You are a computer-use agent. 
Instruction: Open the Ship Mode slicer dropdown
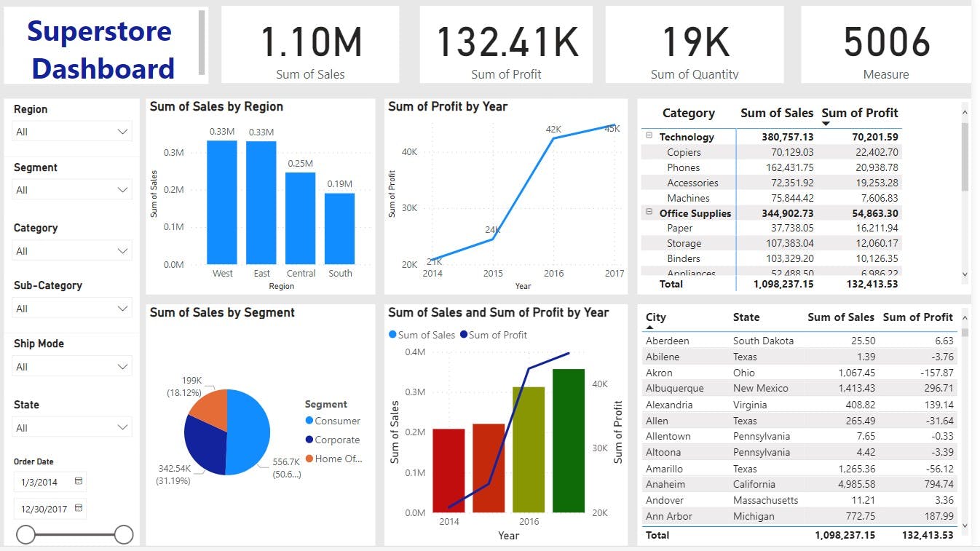click(73, 367)
